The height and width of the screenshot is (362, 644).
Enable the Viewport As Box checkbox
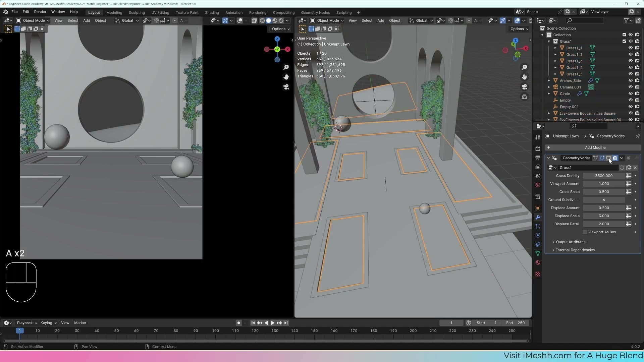(585, 232)
